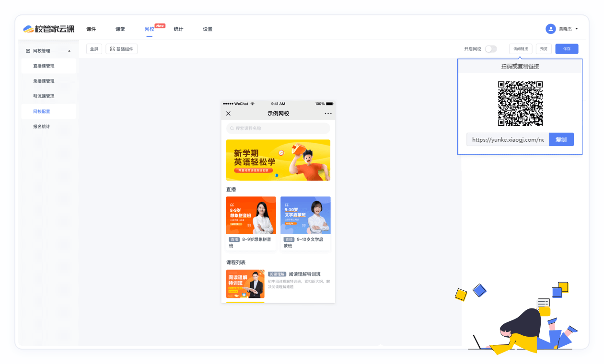The height and width of the screenshot is (364, 604).
Task: Go to the 设置 menu
Action: (x=208, y=29)
